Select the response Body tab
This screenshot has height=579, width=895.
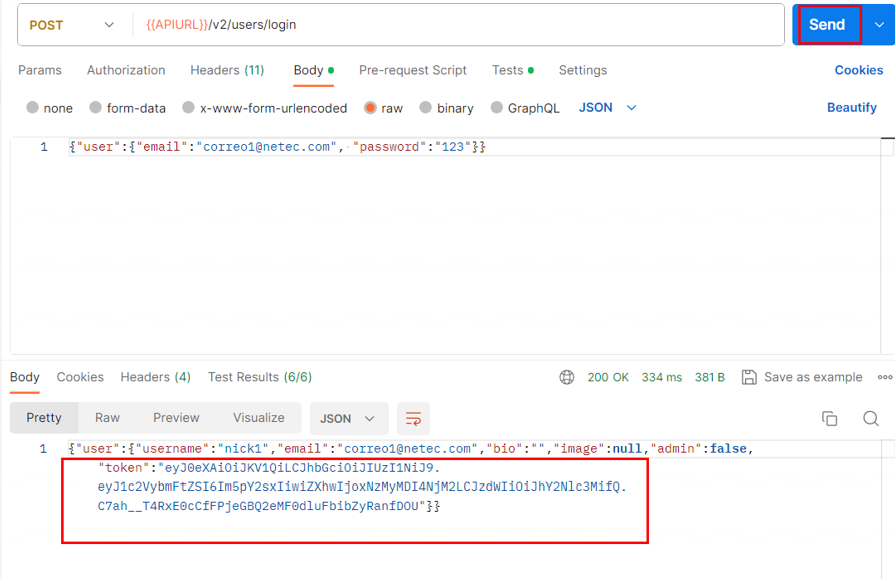click(x=25, y=377)
